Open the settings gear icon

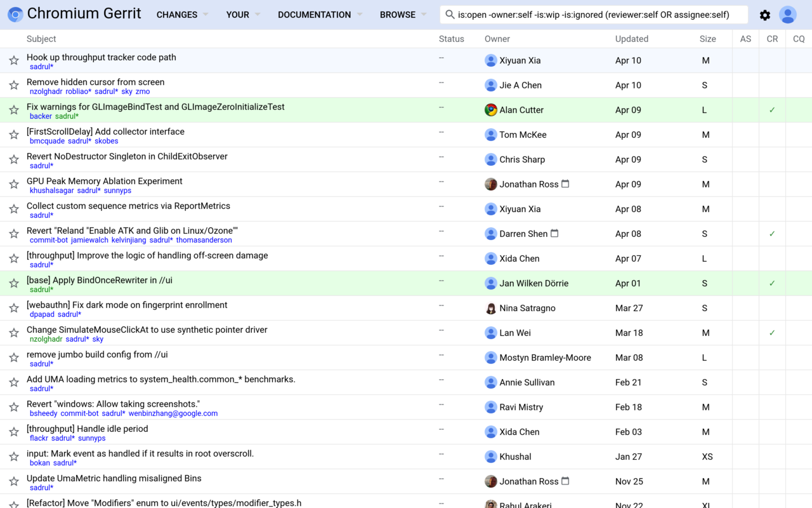click(x=765, y=15)
